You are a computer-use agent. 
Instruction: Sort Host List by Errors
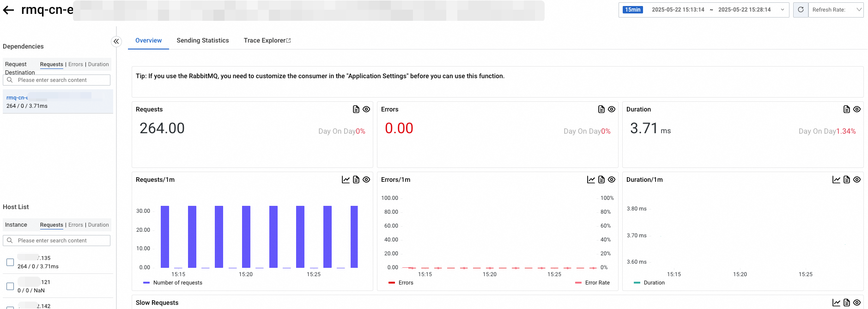pyautogui.click(x=76, y=225)
